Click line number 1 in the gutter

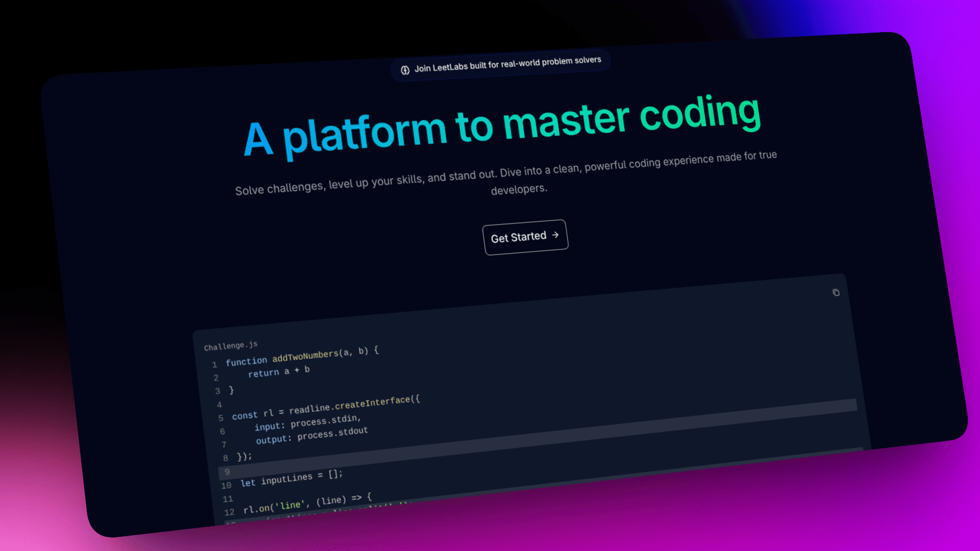(x=214, y=364)
